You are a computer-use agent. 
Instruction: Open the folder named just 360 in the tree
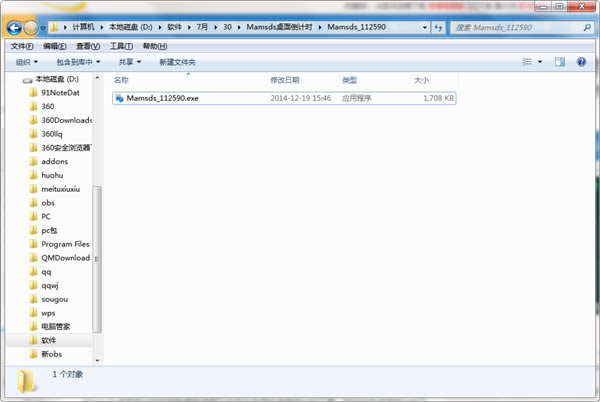click(42, 106)
